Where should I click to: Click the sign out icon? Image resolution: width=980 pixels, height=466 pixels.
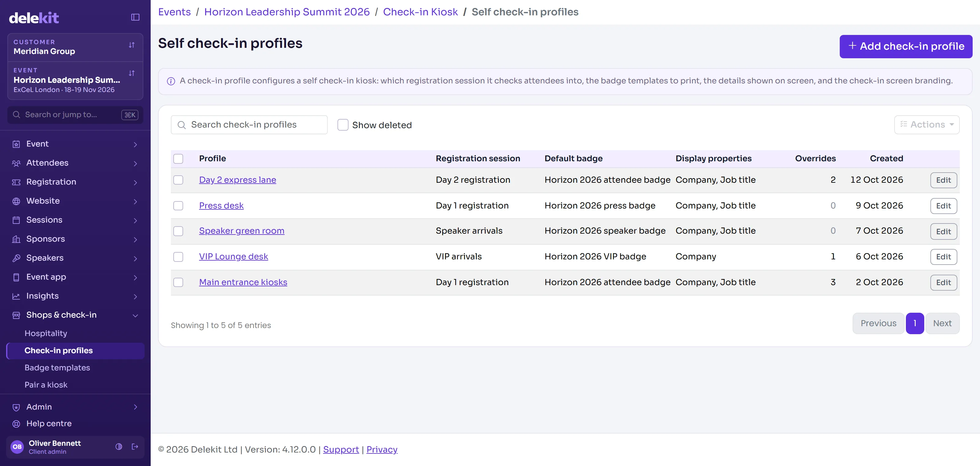(x=135, y=447)
